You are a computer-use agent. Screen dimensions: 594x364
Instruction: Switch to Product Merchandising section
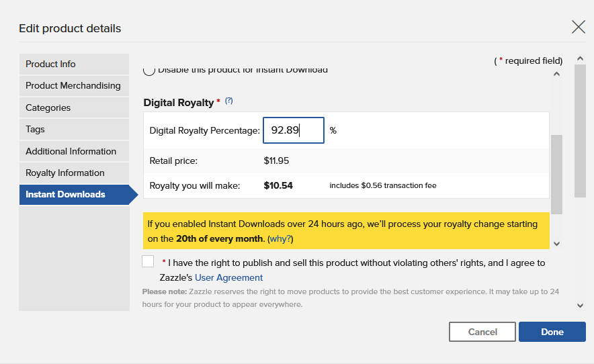click(74, 86)
